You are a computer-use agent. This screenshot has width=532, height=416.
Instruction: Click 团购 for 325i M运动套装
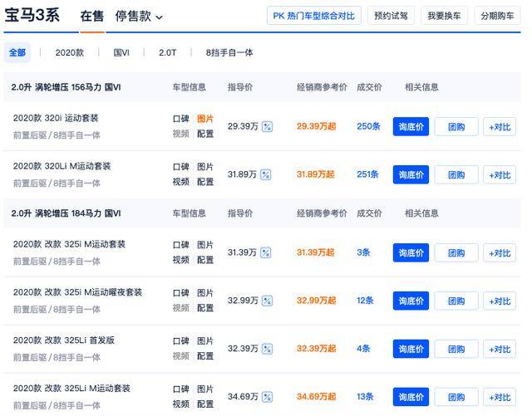[x=456, y=253]
